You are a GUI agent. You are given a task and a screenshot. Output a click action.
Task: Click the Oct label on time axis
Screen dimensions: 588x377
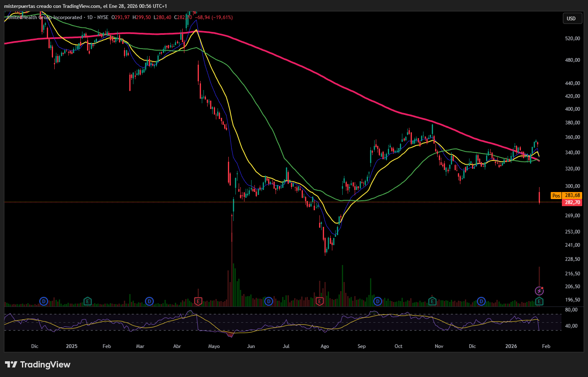[398, 346]
